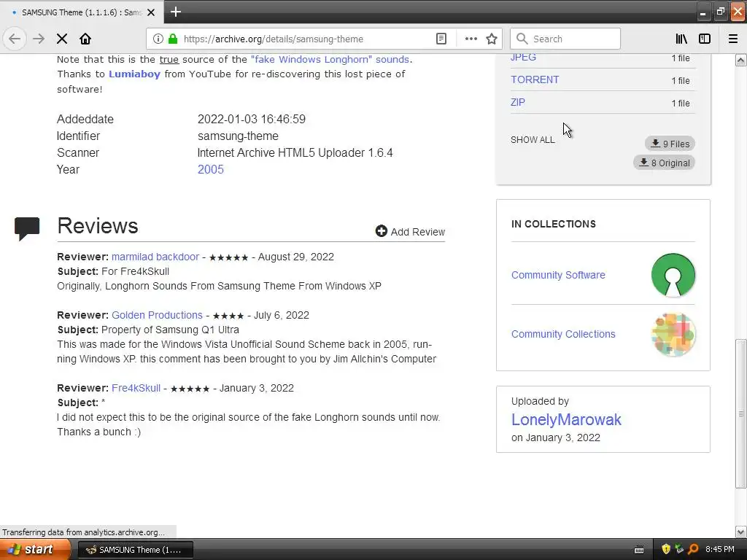This screenshot has width=747, height=560.
Task: Open reviewer Golden Productions' profile
Action: [158, 315]
